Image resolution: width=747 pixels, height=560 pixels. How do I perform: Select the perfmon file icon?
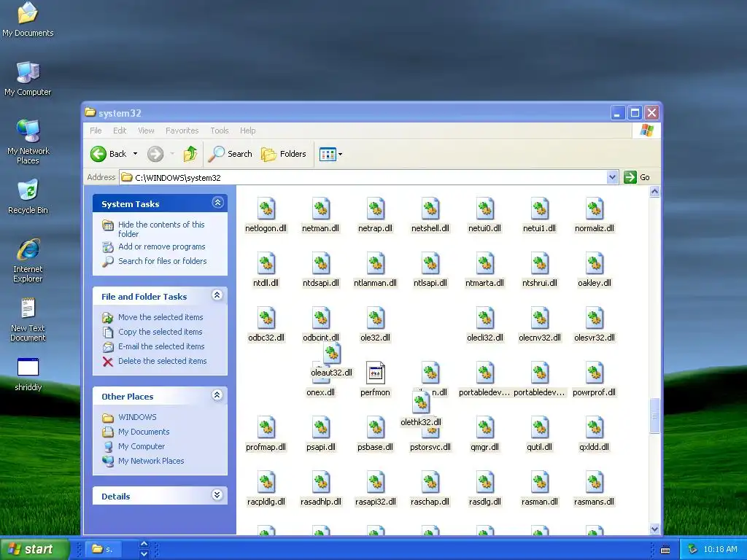(x=376, y=373)
